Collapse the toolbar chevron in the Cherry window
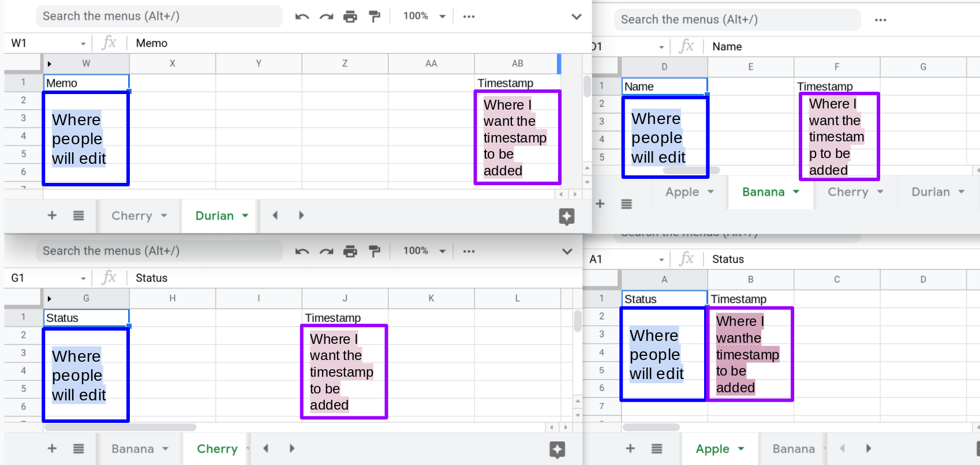Screen dimensions: 980x465 click(x=567, y=252)
